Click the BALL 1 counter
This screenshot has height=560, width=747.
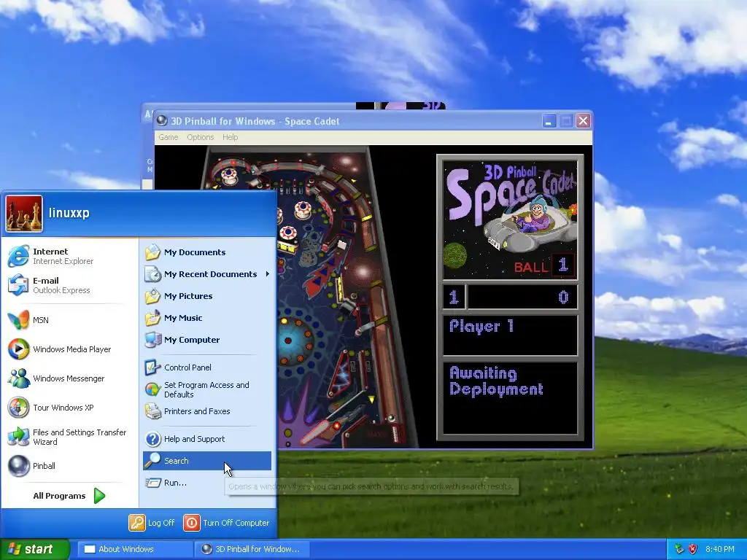(543, 265)
